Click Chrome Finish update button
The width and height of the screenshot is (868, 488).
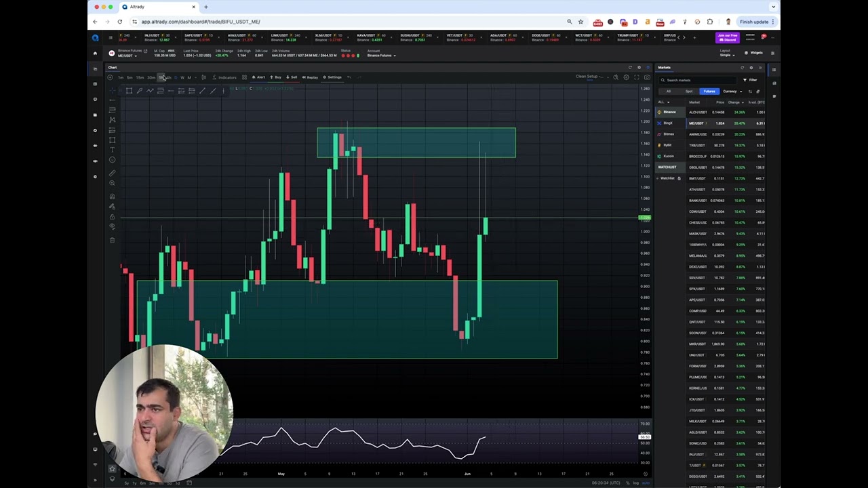tap(757, 22)
